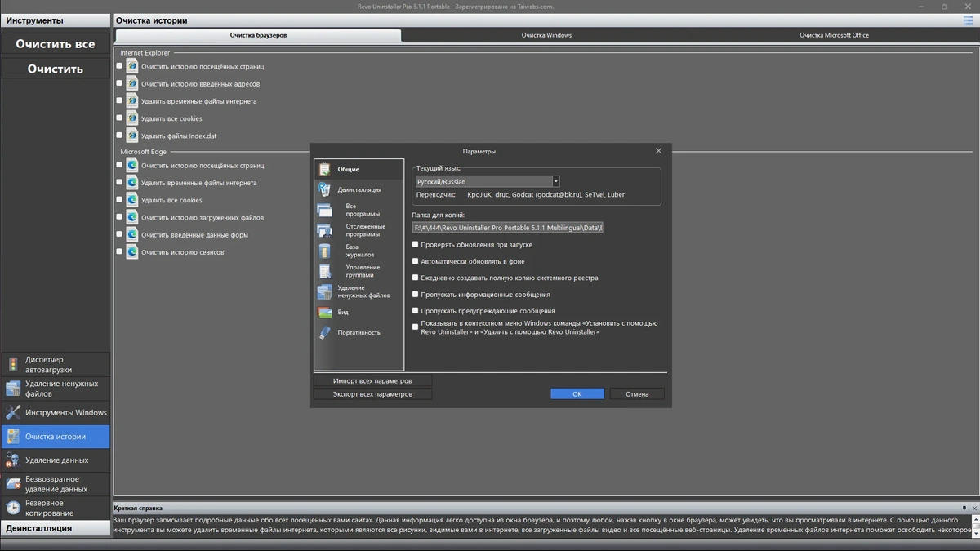The height and width of the screenshot is (551, 980).
Task: Open the Вид category icon
Action: pos(325,312)
